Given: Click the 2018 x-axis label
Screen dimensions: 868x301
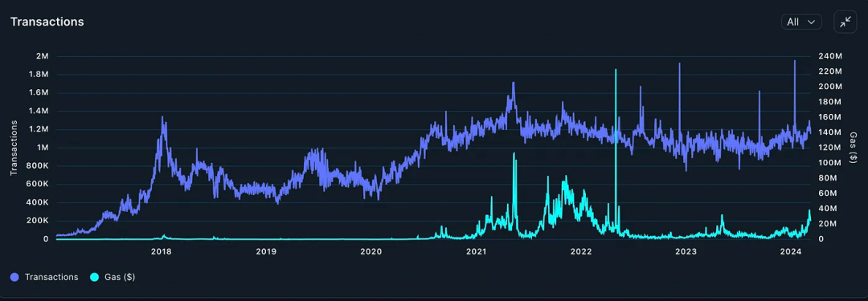Looking at the screenshot, I should [161, 252].
